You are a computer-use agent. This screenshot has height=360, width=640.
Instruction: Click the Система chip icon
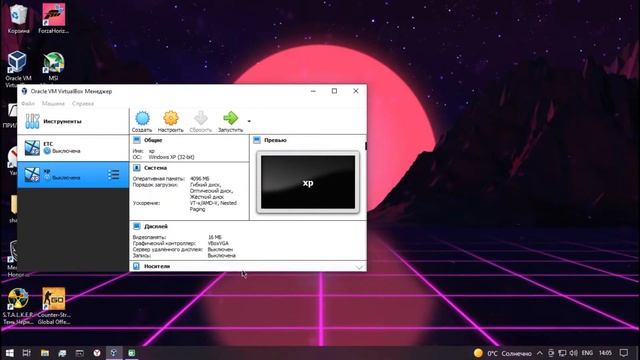point(137,168)
